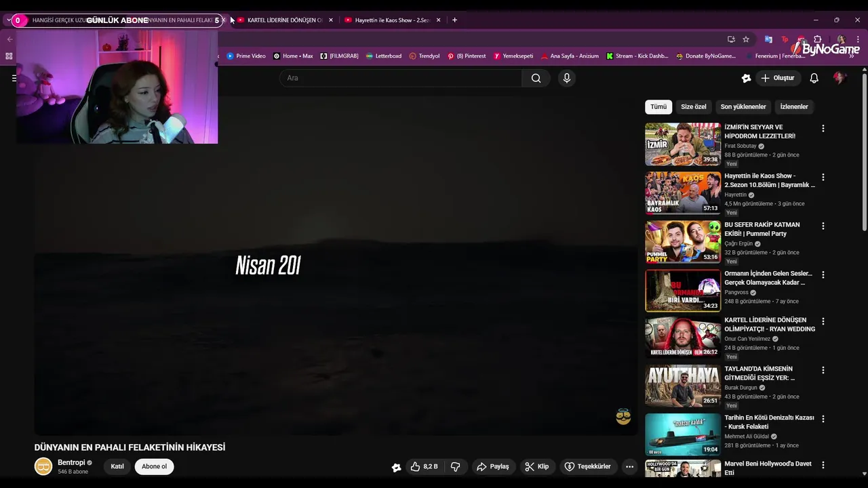Click install app icon in address bar
This screenshot has height=488, width=868.
pos(731,39)
